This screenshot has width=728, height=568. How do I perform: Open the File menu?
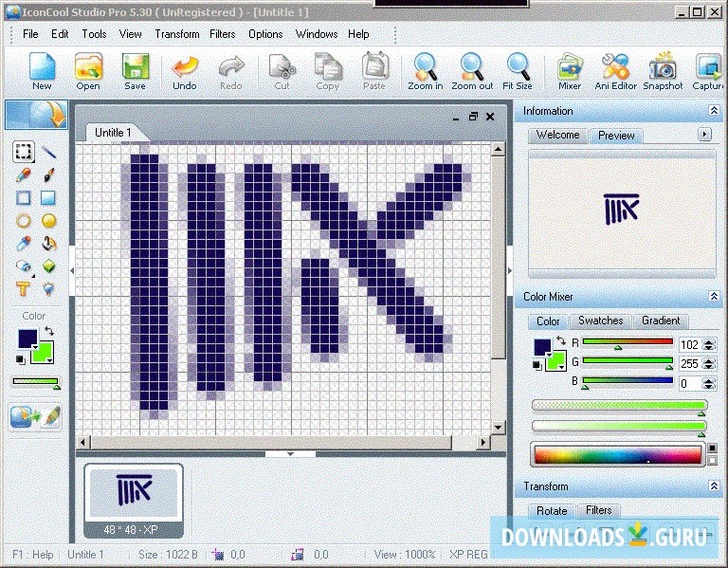30,34
